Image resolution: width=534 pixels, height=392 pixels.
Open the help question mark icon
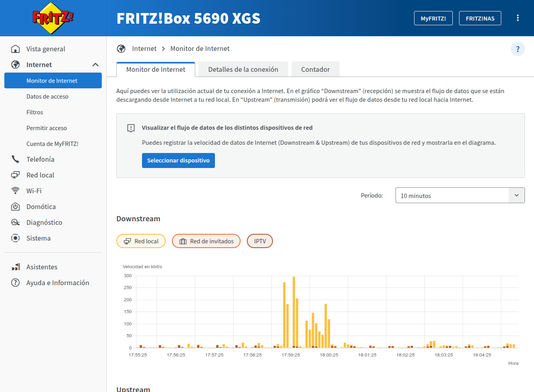(x=517, y=49)
